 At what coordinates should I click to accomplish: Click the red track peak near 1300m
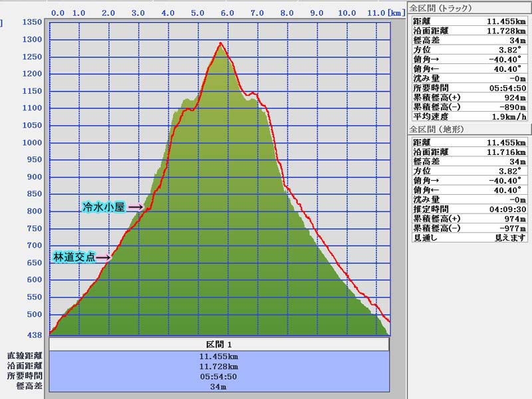tap(220, 44)
